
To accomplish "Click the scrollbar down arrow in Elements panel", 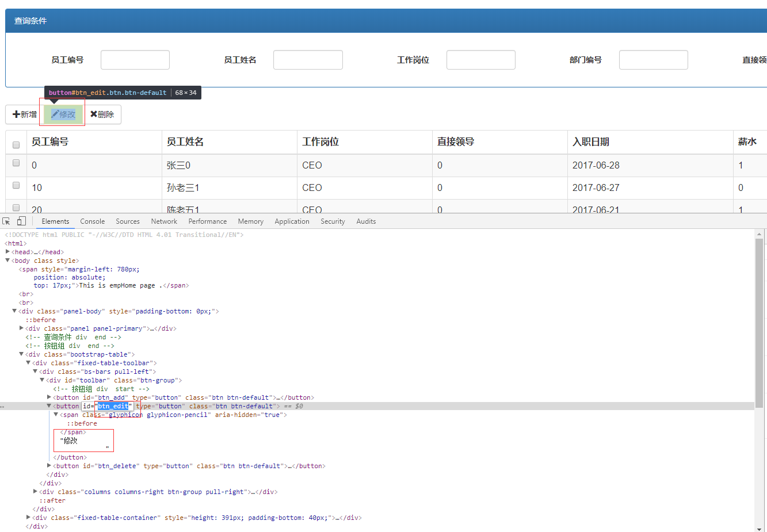I will 759,529.
